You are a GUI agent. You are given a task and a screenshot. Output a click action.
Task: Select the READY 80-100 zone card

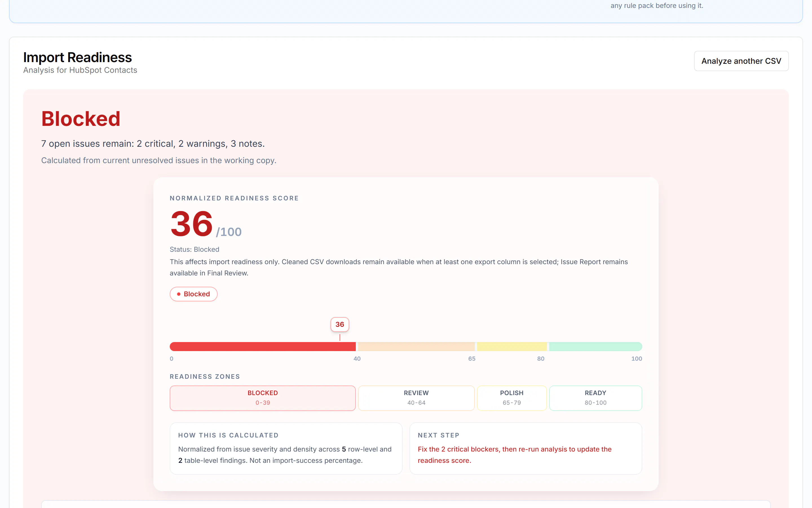click(x=595, y=398)
